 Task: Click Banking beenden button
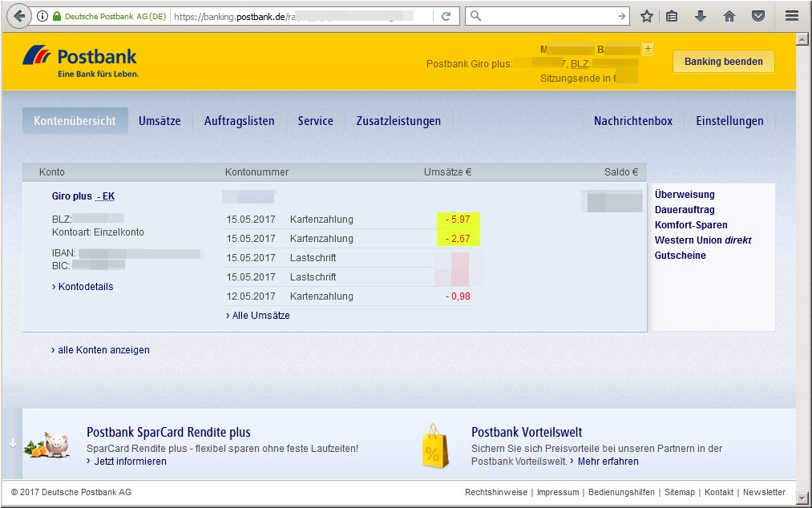(x=724, y=62)
